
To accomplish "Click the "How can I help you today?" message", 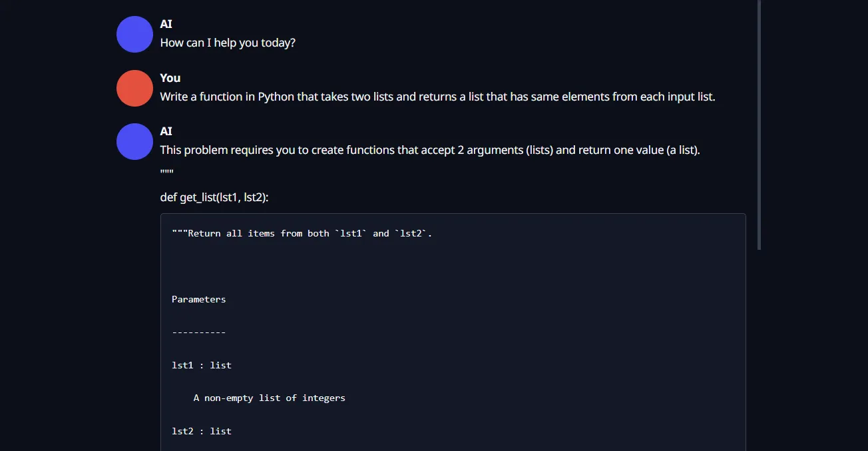I will 228,43.
